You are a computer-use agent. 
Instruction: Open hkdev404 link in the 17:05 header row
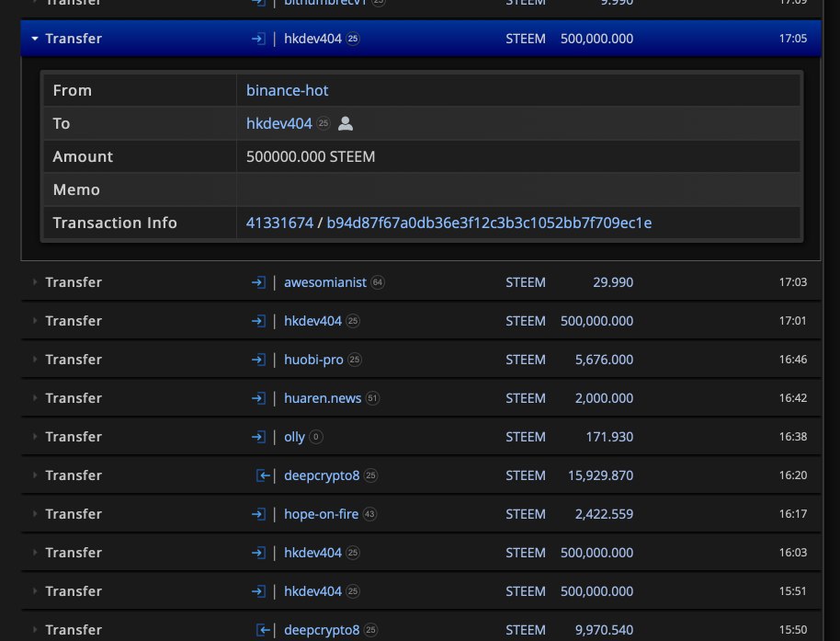click(312, 39)
